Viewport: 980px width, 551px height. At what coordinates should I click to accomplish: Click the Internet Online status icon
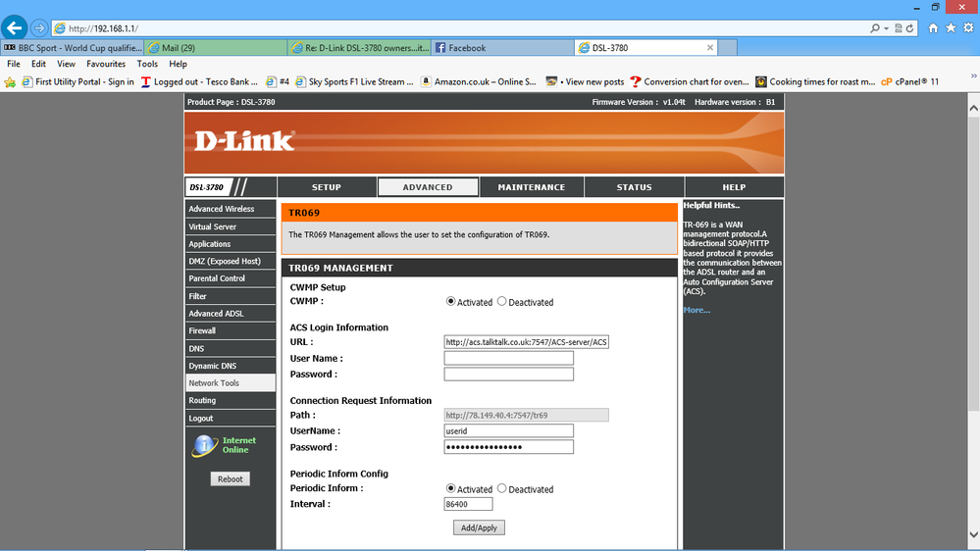204,445
